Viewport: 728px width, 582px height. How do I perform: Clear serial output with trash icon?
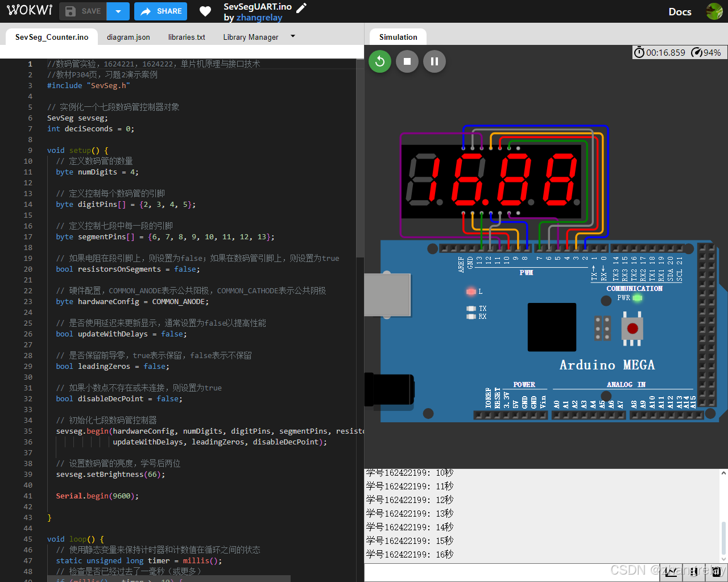(717, 572)
